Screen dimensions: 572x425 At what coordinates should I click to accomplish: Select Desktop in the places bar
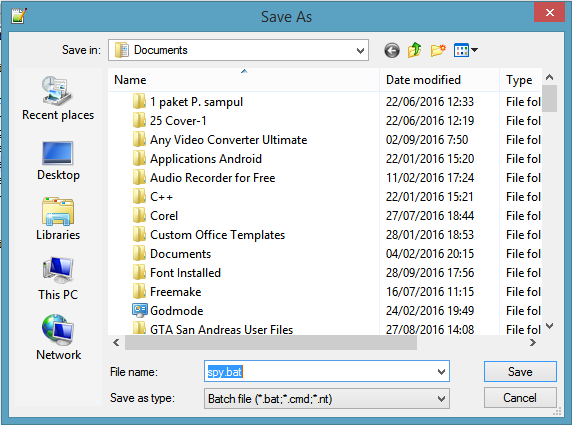coord(58,161)
